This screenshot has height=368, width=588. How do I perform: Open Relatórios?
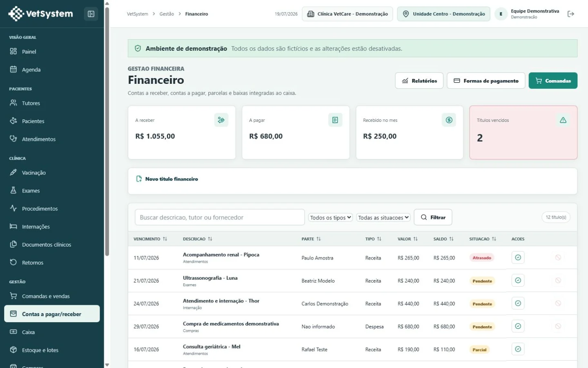point(419,81)
